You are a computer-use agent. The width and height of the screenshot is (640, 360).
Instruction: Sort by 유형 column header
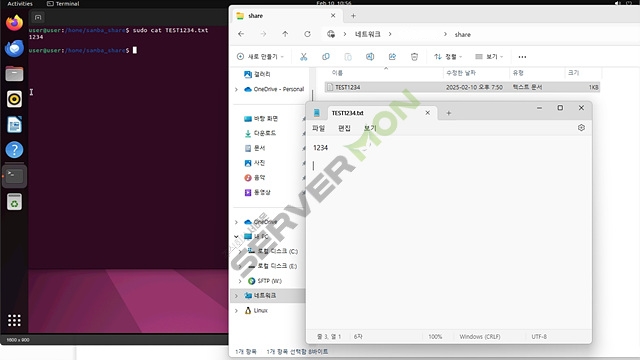point(518,73)
